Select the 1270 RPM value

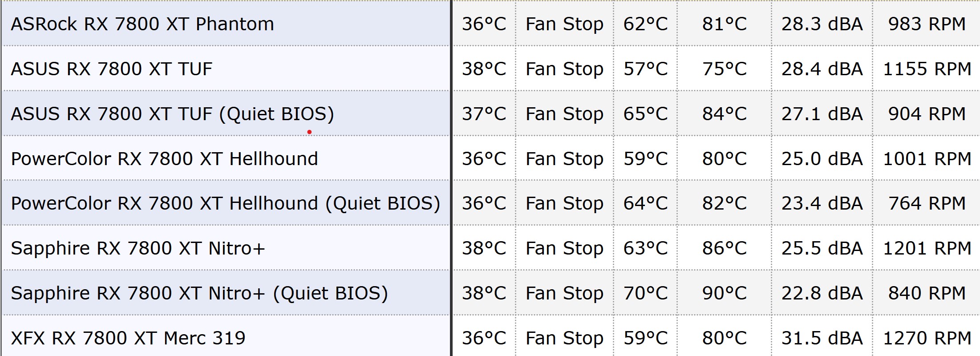(927, 338)
